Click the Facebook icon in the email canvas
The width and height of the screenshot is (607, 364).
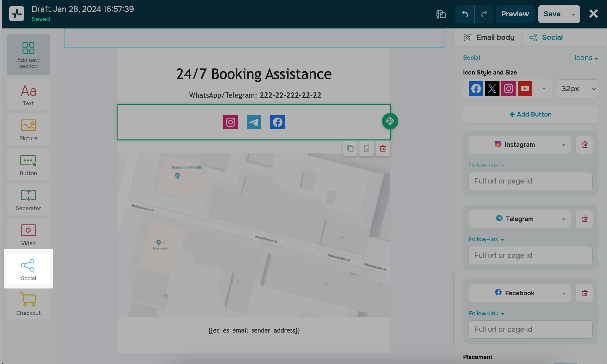277,122
